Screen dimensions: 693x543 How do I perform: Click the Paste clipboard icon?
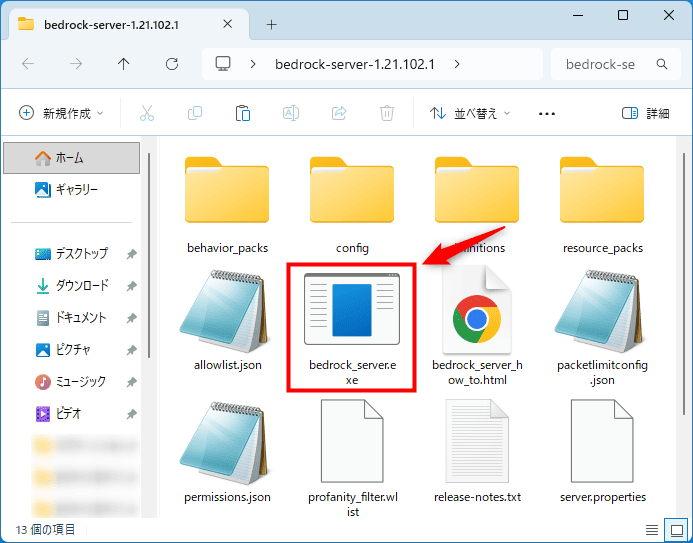tap(243, 113)
